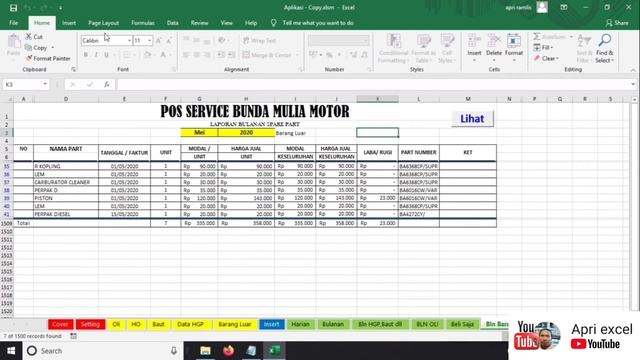Open the blue Insert sheet tab
Image resolution: width=640 pixels, height=360 pixels.
(271, 324)
